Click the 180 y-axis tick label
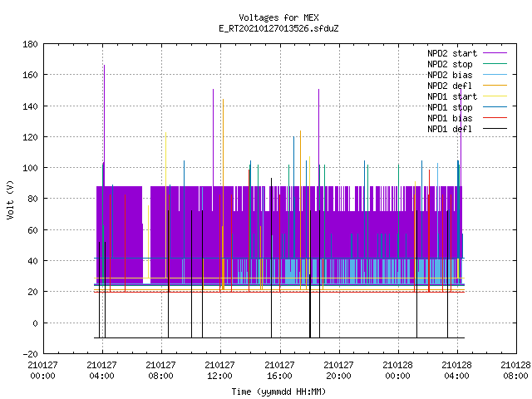This screenshot has width=532, height=399. point(30,44)
